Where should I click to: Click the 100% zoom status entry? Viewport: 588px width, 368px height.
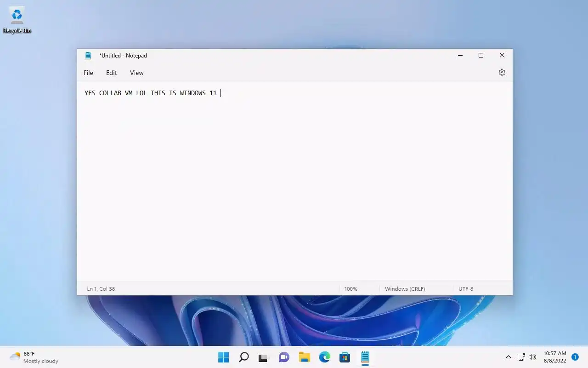click(x=351, y=289)
